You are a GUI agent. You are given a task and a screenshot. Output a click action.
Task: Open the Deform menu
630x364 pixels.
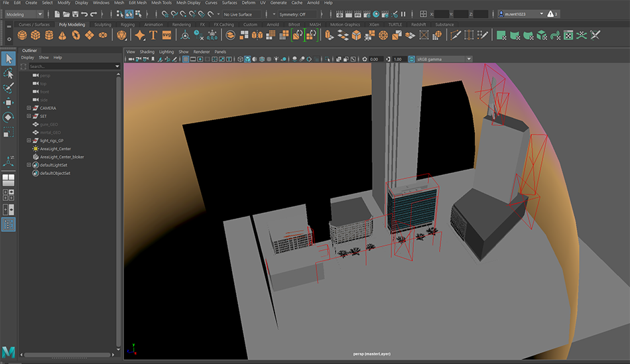coord(248,3)
